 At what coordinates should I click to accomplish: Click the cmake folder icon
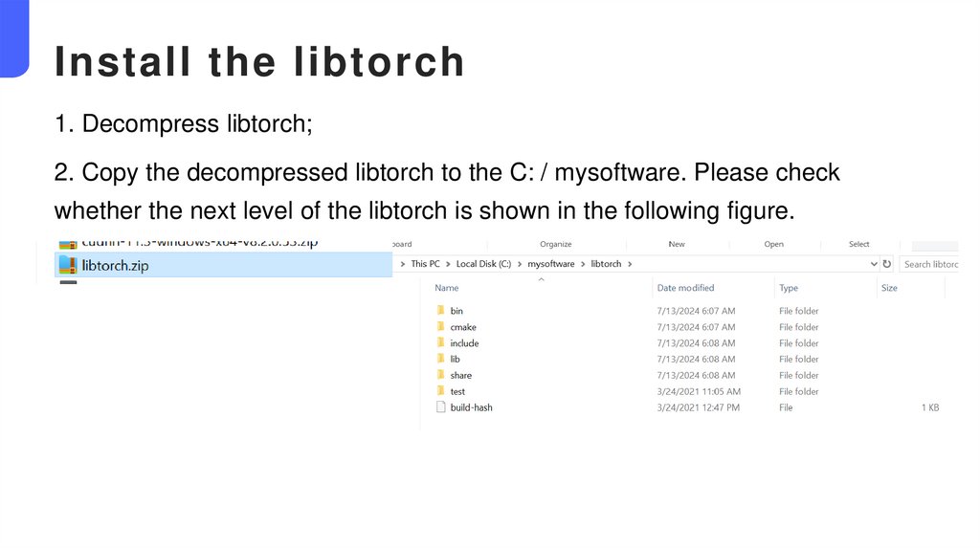click(x=441, y=327)
